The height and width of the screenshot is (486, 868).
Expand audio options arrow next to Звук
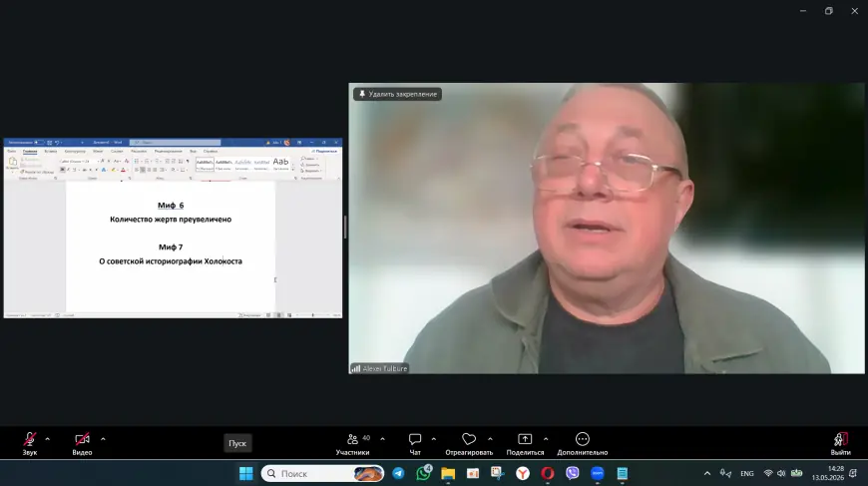(48, 439)
